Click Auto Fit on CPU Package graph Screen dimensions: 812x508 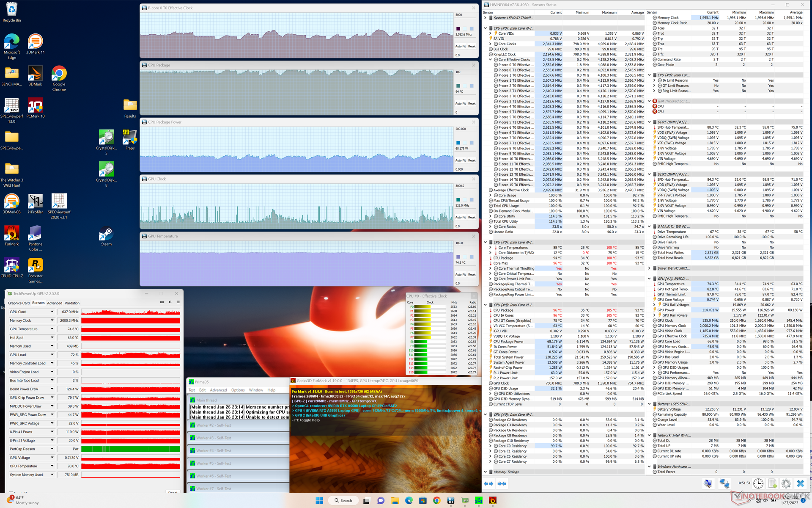460,103
